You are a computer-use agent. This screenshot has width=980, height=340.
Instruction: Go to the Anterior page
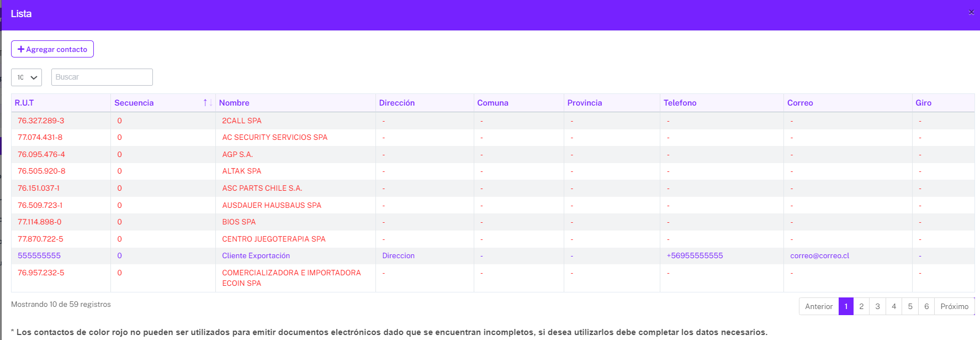[819, 306]
